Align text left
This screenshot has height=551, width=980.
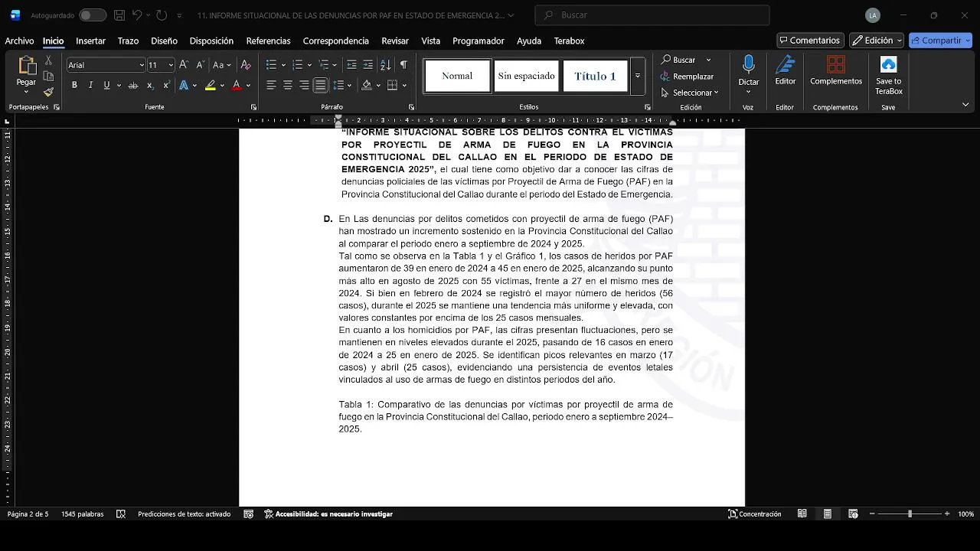coord(271,85)
